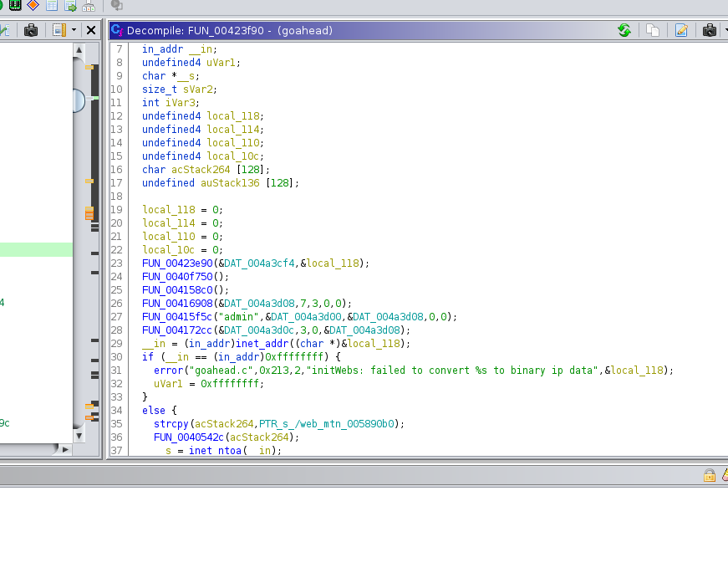This screenshot has height=588, width=728.
Task: Click the lock icon in status bar
Action: pos(710,475)
